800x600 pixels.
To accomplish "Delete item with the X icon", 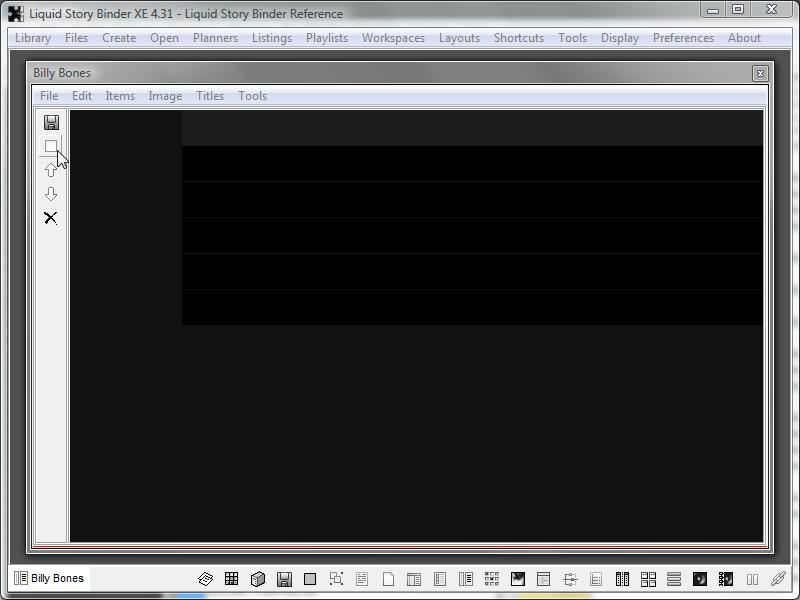I will 51,218.
